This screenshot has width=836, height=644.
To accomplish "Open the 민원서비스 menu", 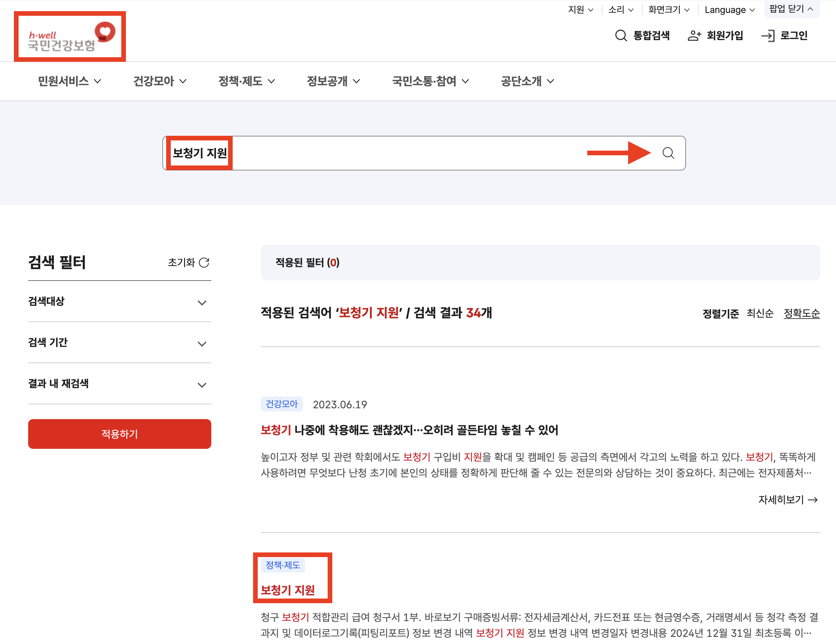I will [69, 81].
